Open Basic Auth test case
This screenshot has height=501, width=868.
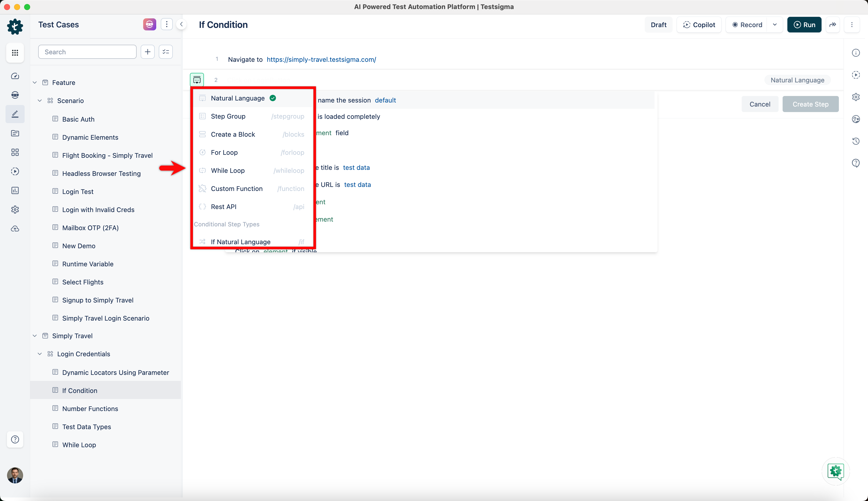coord(78,119)
